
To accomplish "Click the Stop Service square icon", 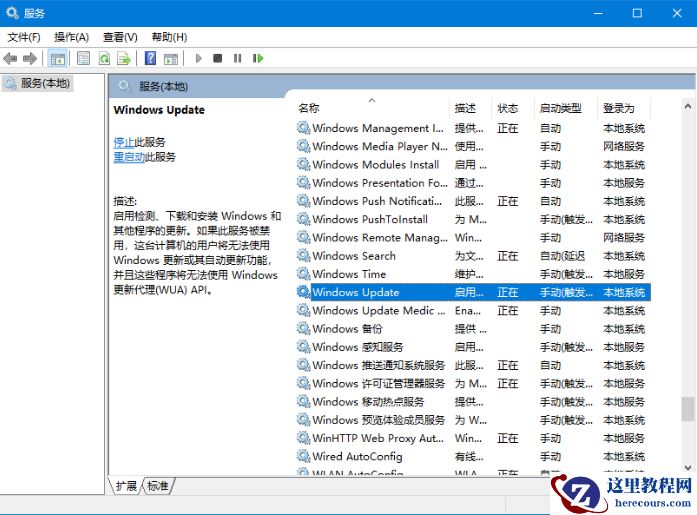I will pyautogui.click(x=217, y=58).
